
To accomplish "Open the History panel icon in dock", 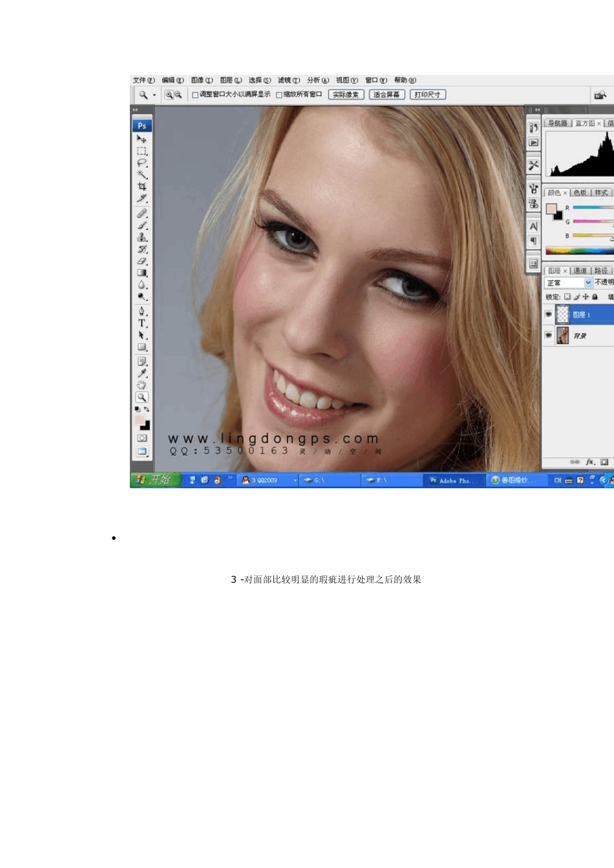I will pos(533,129).
